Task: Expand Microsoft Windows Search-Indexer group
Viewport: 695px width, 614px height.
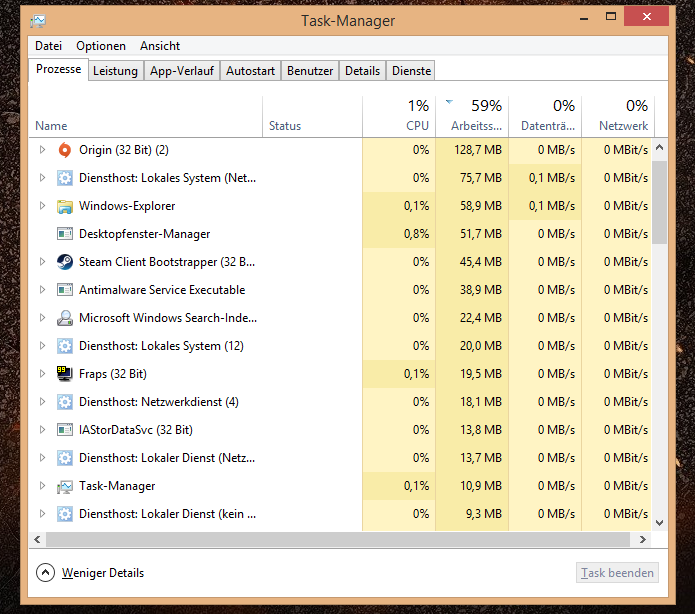Action: coord(43,317)
